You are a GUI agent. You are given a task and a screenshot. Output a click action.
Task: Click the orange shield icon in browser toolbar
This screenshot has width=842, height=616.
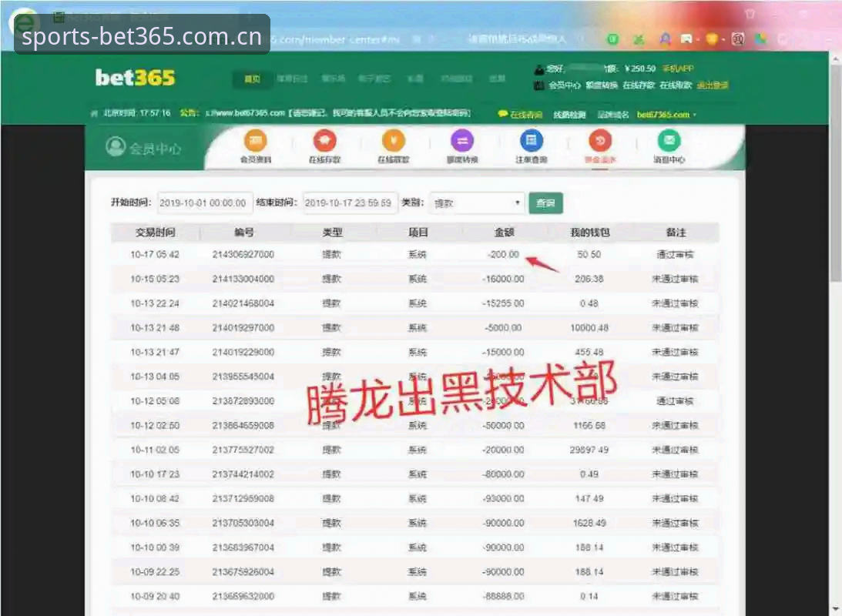coord(712,38)
